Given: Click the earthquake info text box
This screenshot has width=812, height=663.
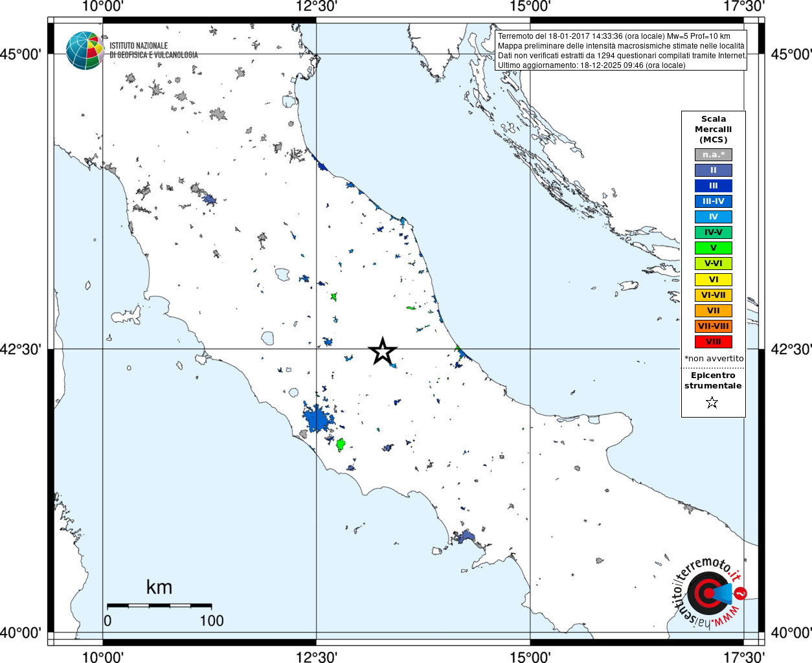Looking at the screenshot, I should tap(622, 51).
